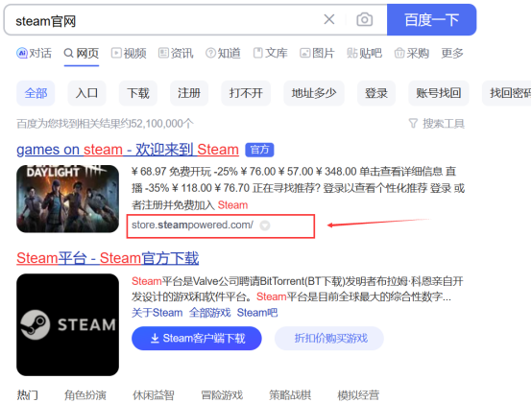Select the 热门 category
The width and height of the screenshot is (532, 403).
28,395
